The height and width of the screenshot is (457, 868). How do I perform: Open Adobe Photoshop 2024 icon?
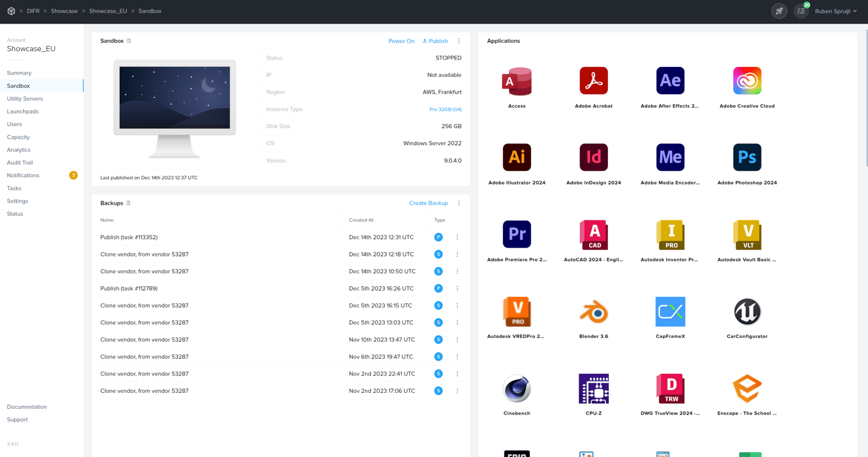(x=747, y=157)
